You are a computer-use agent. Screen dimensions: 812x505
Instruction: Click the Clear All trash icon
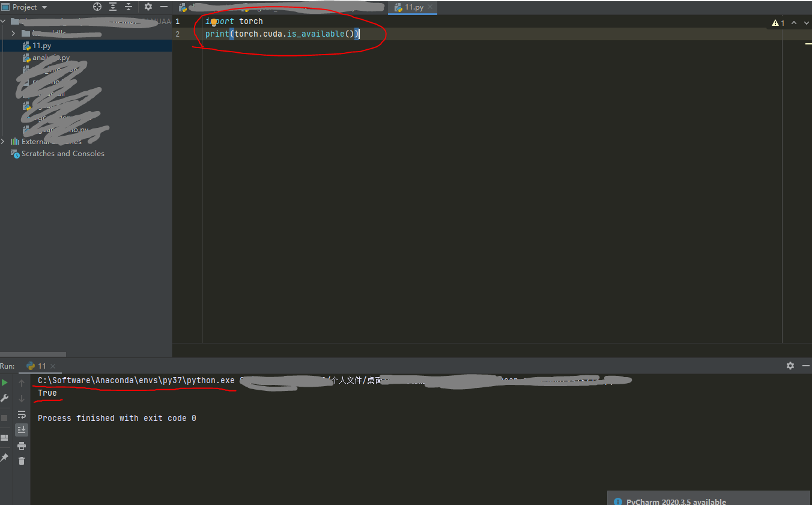22,461
